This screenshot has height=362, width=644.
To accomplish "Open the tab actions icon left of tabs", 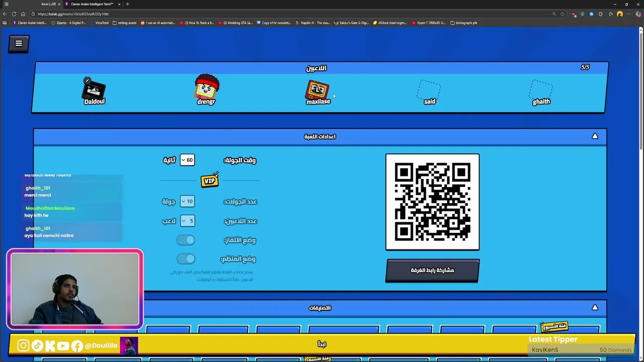I will point(6,4).
